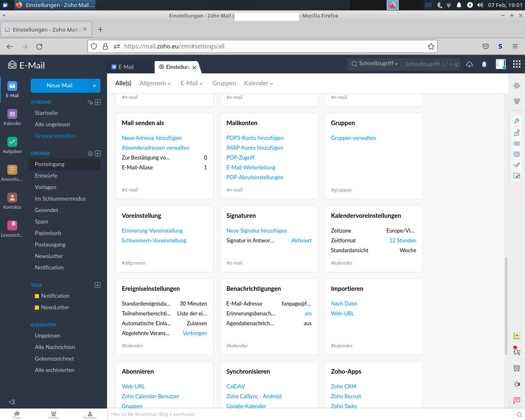
Task: Open the alarm clock reminders icon
Action: pos(517,368)
